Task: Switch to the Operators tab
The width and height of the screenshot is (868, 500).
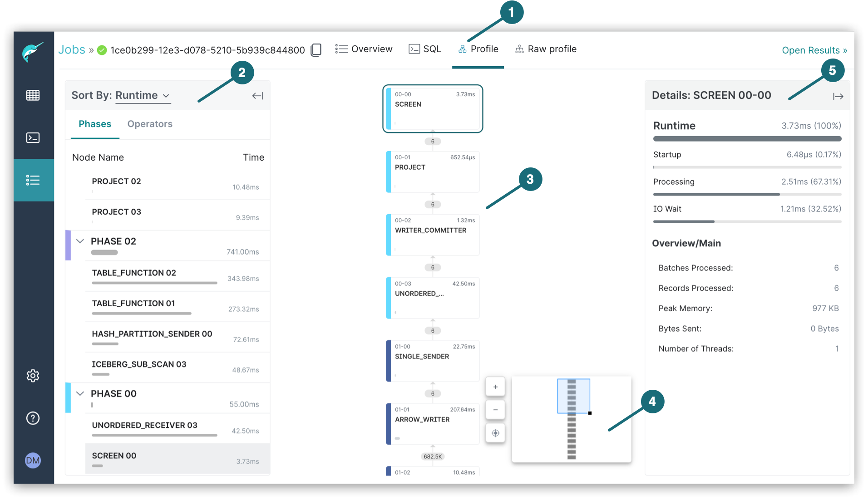Action: click(x=150, y=124)
